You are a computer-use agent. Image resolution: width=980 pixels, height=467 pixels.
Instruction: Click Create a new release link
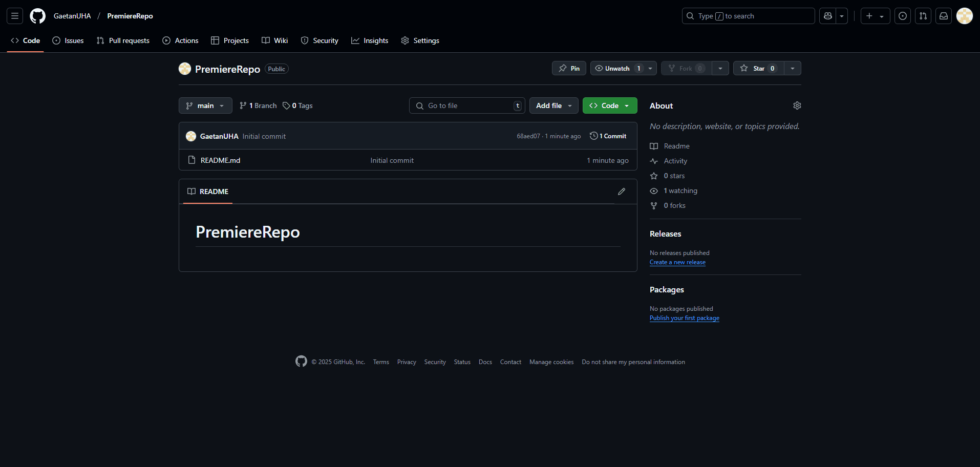[x=677, y=262]
